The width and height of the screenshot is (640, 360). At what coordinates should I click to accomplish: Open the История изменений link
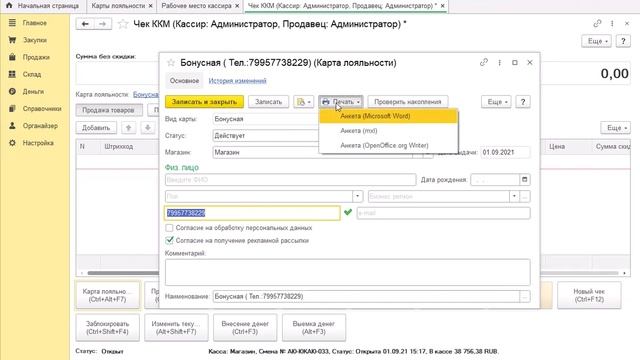(238, 81)
